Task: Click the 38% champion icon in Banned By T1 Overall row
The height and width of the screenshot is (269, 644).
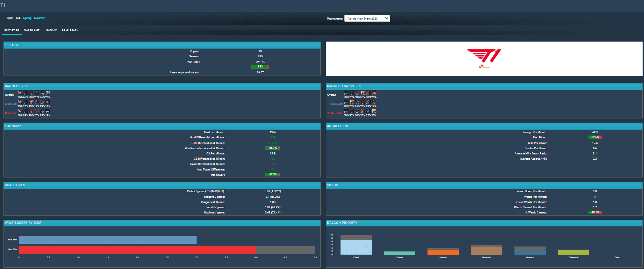Action: coord(31,93)
